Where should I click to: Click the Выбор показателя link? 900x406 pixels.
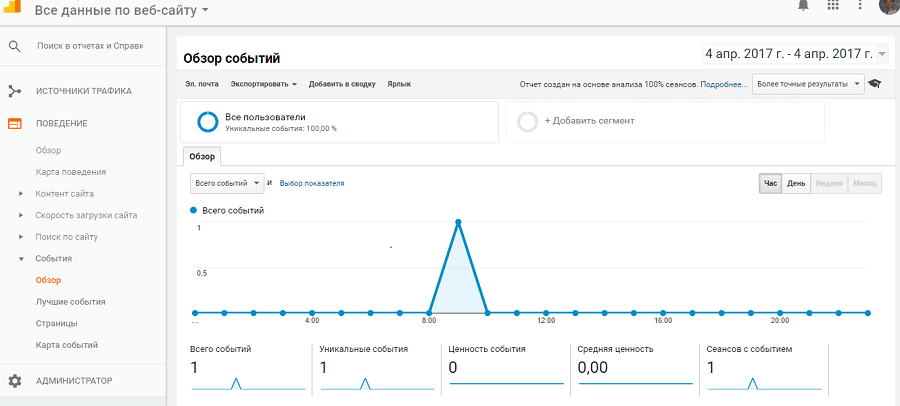click(312, 184)
